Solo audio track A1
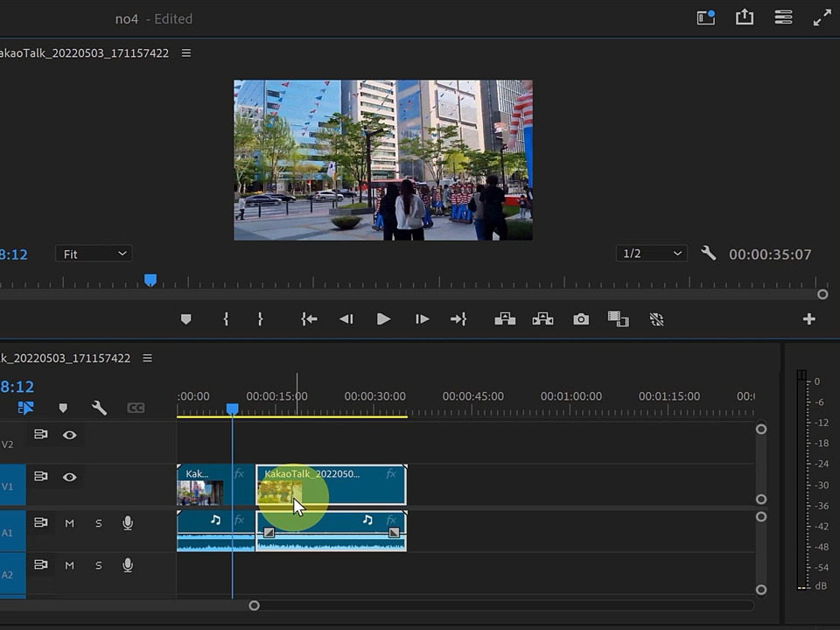 click(x=99, y=523)
